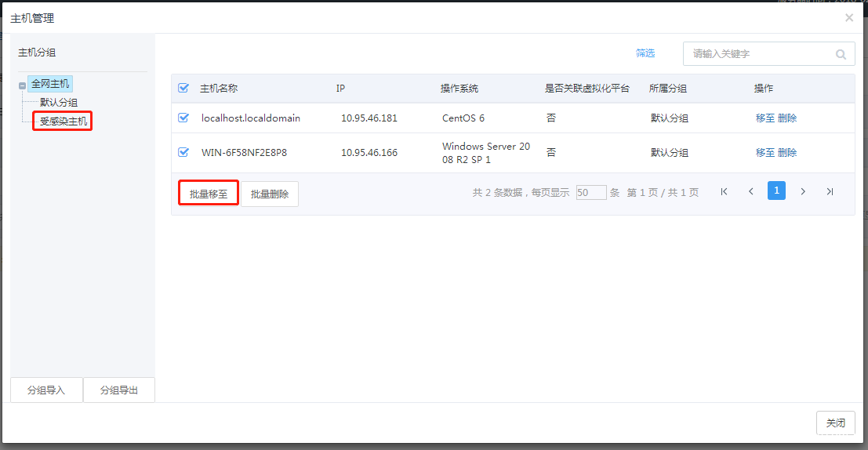
Task: Go to the first page
Action: coord(724,191)
